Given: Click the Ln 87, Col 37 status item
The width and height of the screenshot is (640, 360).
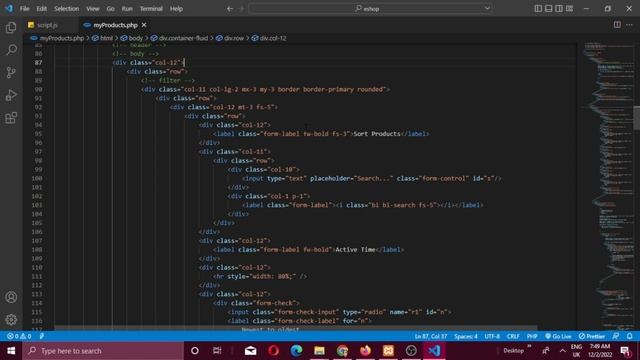Looking at the screenshot, I should [x=431, y=336].
